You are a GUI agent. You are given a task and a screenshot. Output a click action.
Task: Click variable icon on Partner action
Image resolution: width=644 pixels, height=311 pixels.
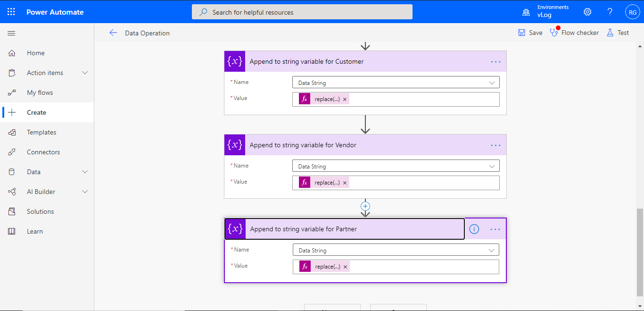(x=235, y=229)
